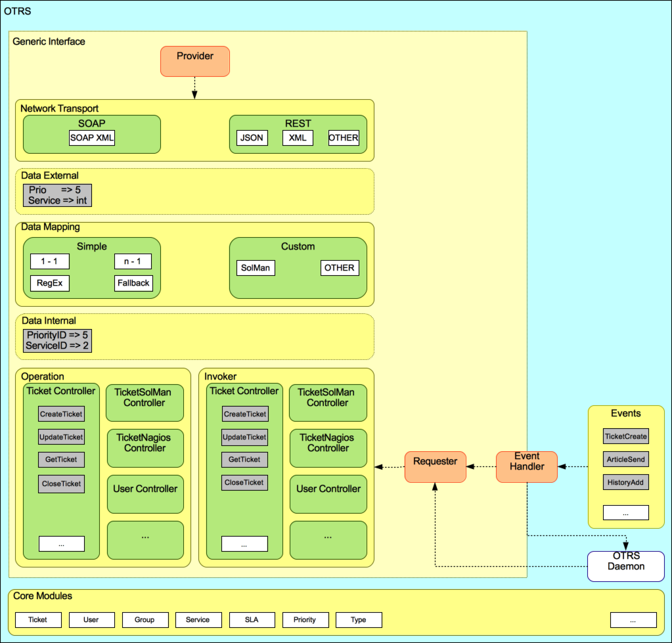672x643 pixels.
Task: Select the RegEx simple mapping
Action: tap(49, 283)
